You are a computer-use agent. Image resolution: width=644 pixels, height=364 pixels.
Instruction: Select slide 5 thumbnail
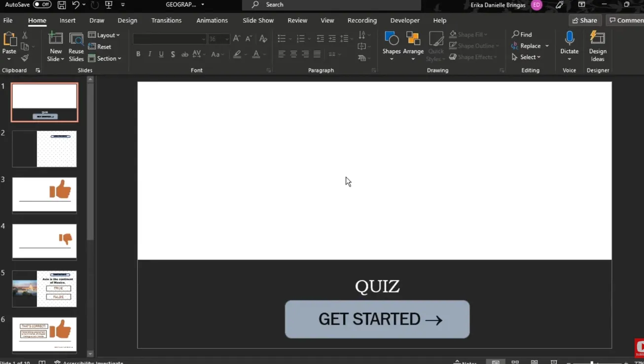coord(44,289)
